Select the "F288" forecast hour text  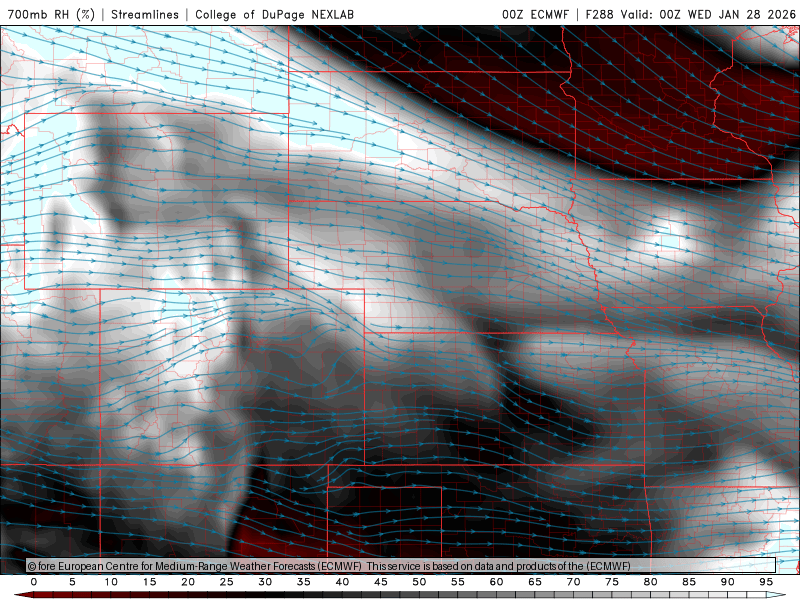click(599, 14)
